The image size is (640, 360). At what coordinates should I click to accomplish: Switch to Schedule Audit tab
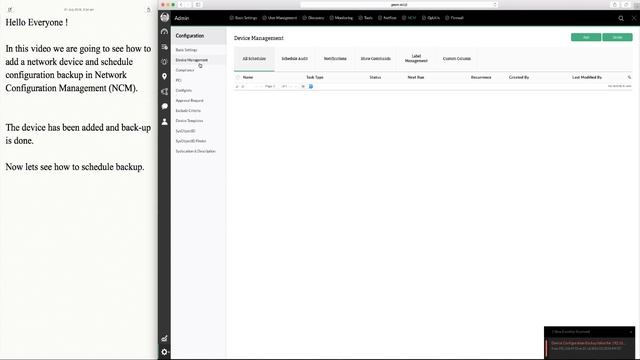point(295,59)
